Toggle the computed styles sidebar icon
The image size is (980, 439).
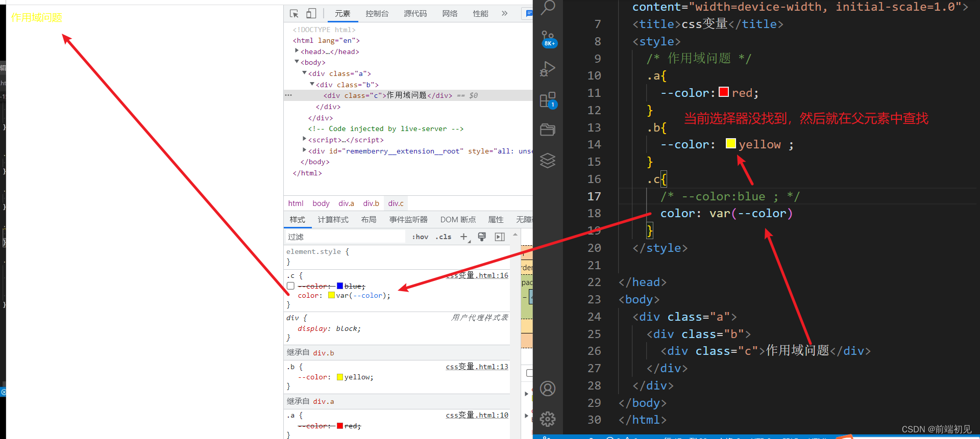click(x=500, y=237)
